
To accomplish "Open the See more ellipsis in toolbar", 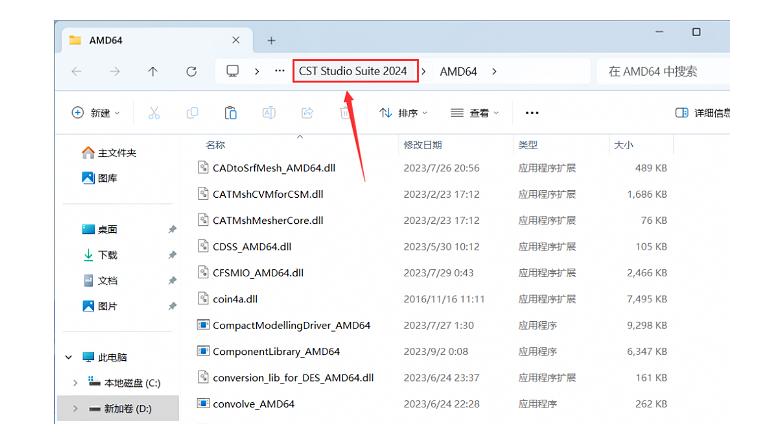I will 532,113.
